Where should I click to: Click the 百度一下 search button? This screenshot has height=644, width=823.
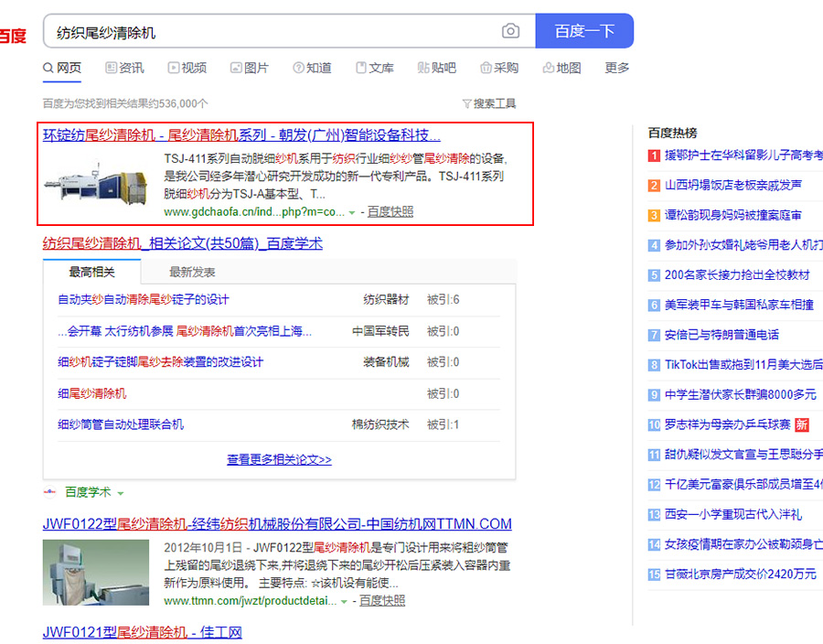[584, 31]
